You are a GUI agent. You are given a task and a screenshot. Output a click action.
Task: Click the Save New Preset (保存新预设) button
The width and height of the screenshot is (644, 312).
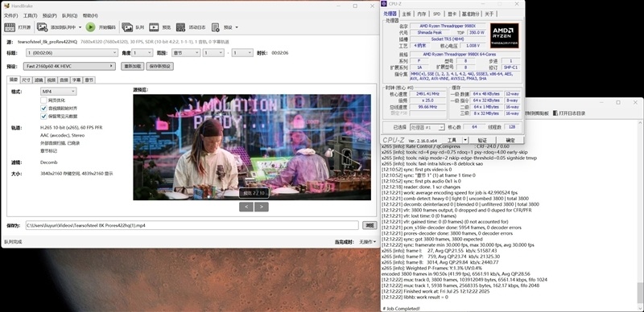(159, 66)
